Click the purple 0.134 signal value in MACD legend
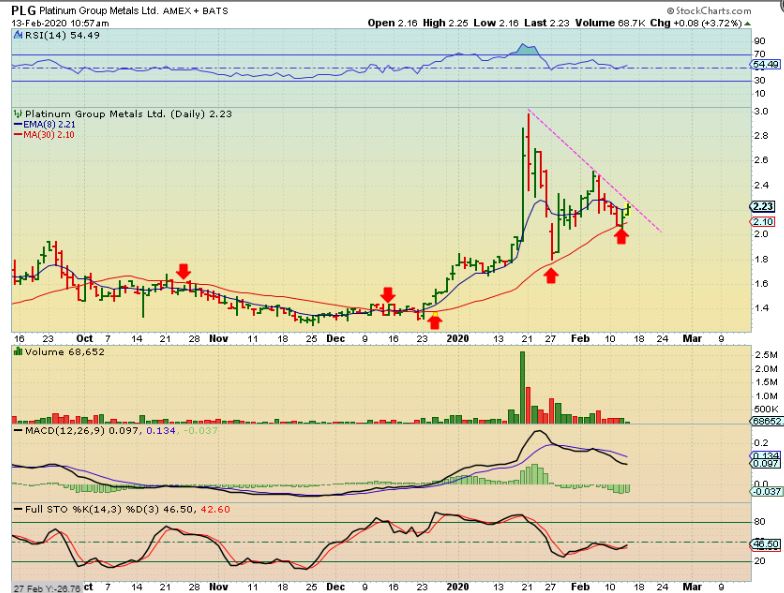 coord(160,430)
